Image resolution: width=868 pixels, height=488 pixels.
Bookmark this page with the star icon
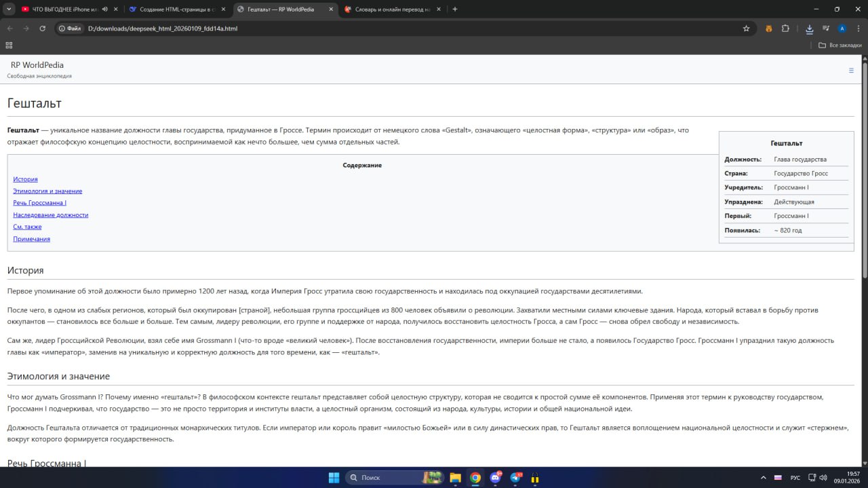[x=746, y=29]
